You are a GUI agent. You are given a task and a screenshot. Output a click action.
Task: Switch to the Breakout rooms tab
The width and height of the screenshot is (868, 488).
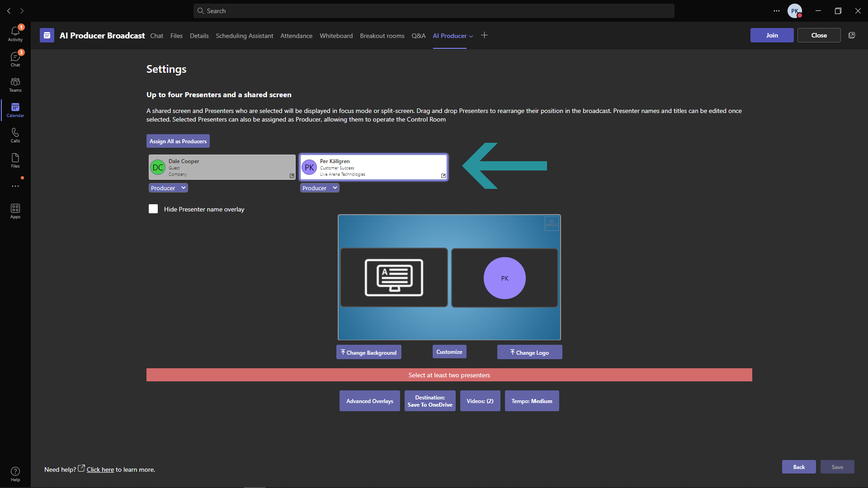click(x=382, y=36)
